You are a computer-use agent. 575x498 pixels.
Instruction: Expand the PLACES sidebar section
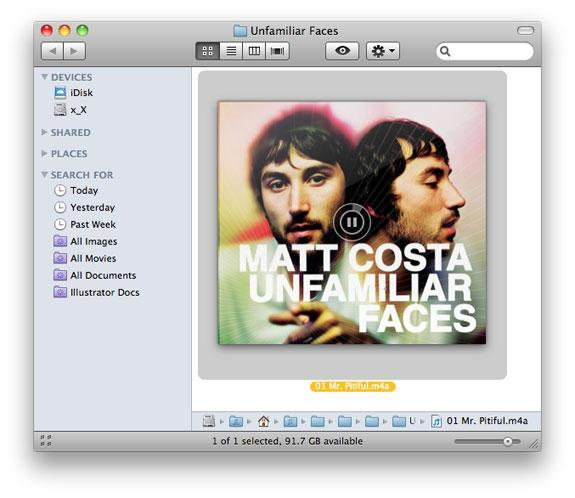(44, 153)
